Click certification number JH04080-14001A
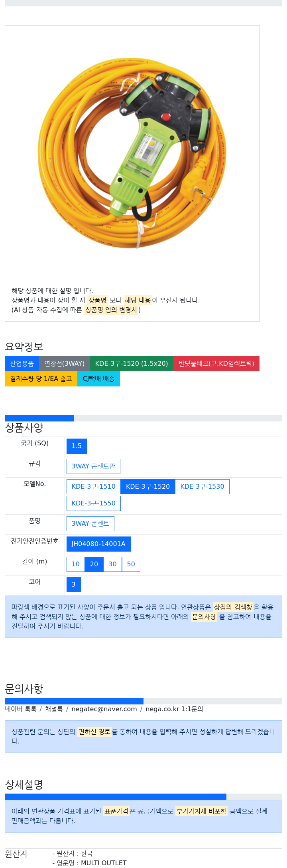Viewport: 287px width, 868px height. pos(98,544)
